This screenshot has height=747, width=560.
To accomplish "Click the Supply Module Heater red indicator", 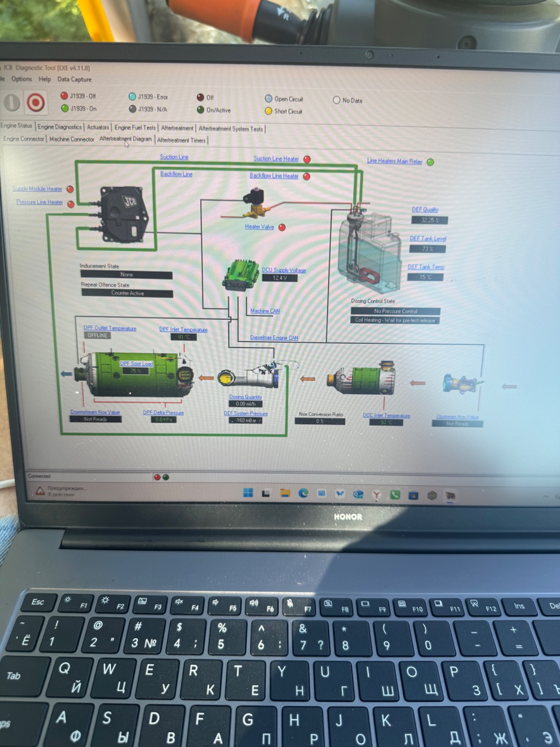I will (70, 189).
